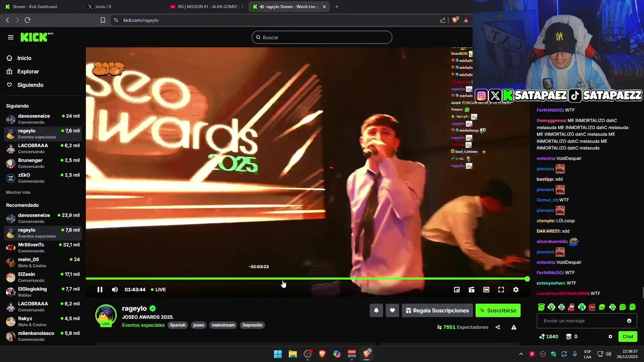Send message with green Chat button

coord(628,337)
